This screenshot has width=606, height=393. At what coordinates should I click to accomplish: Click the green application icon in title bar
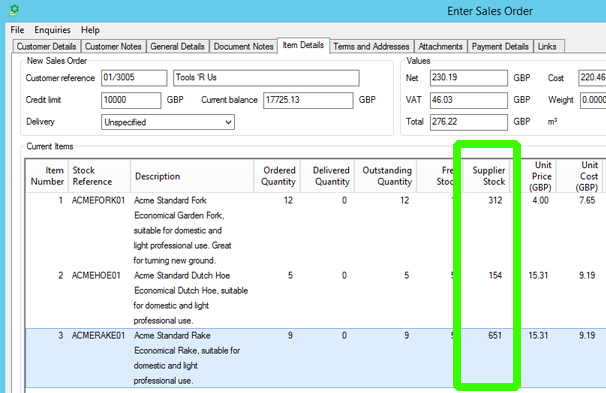(x=14, y=10)
